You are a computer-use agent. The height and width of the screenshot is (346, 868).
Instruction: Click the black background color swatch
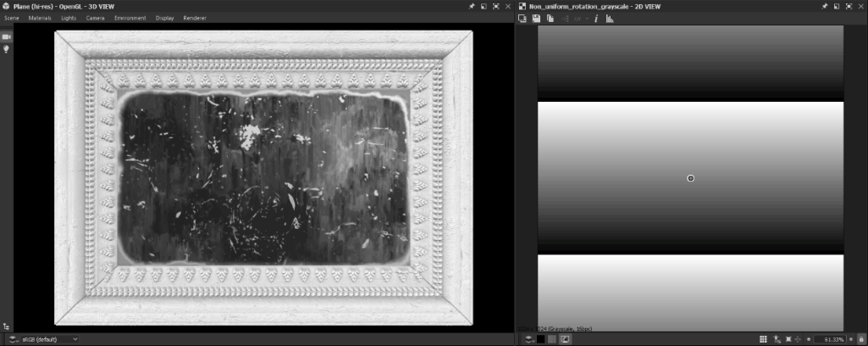click(540, 339)
